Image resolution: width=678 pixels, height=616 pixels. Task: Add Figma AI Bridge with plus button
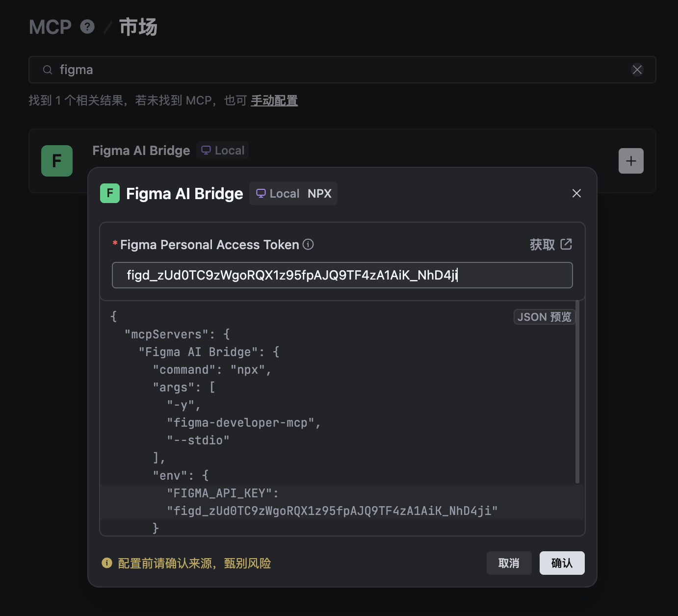pyautogui.click(x=631, y=161)
